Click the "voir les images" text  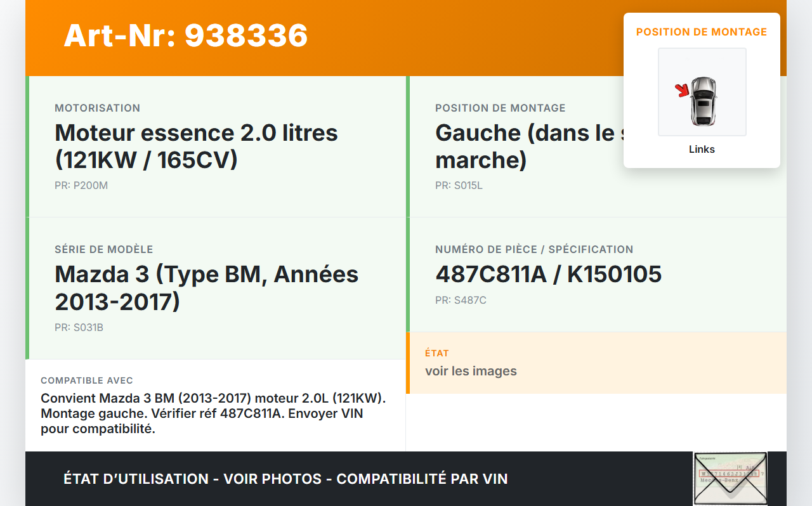(x=471, y=372)
